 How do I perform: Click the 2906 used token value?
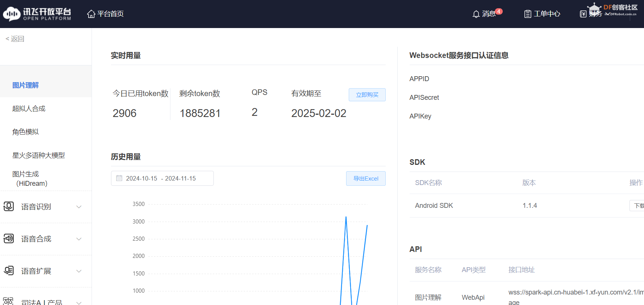124,113
